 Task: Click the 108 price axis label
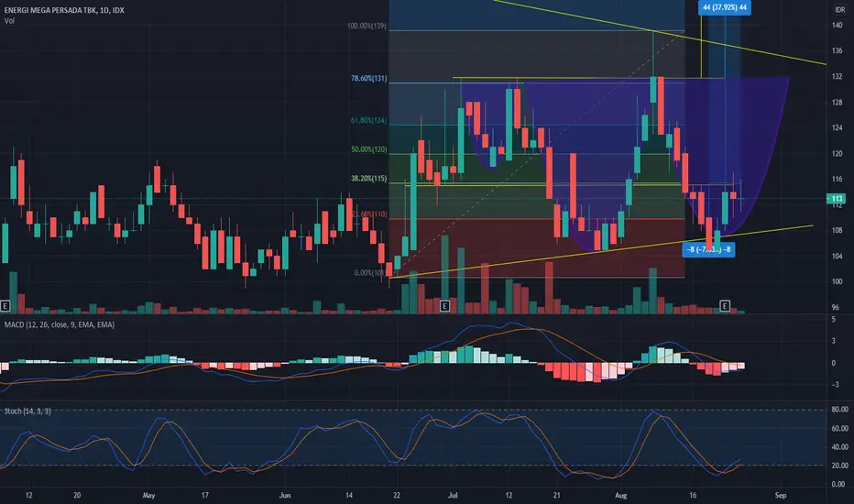[838, 231]
